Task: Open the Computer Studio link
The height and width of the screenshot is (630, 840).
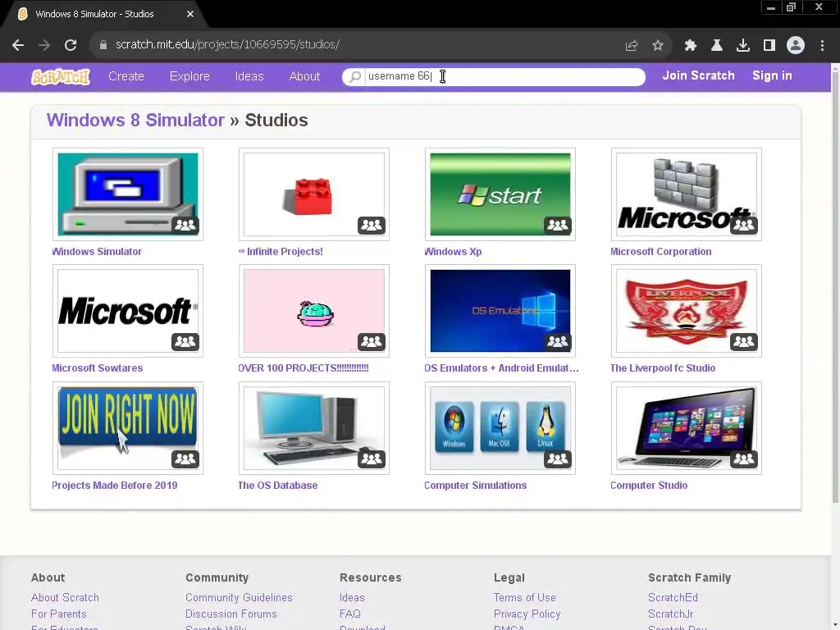Action: (649, 486)
